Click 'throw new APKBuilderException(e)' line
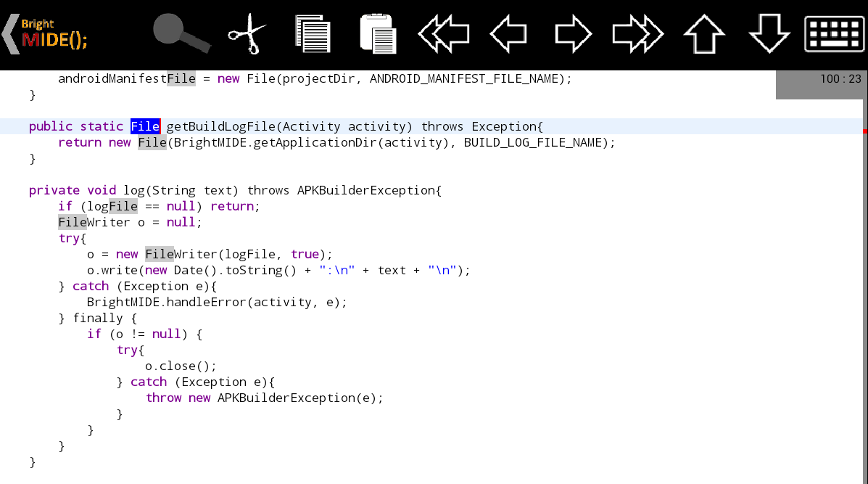868x484 pixels. [264, 398]
